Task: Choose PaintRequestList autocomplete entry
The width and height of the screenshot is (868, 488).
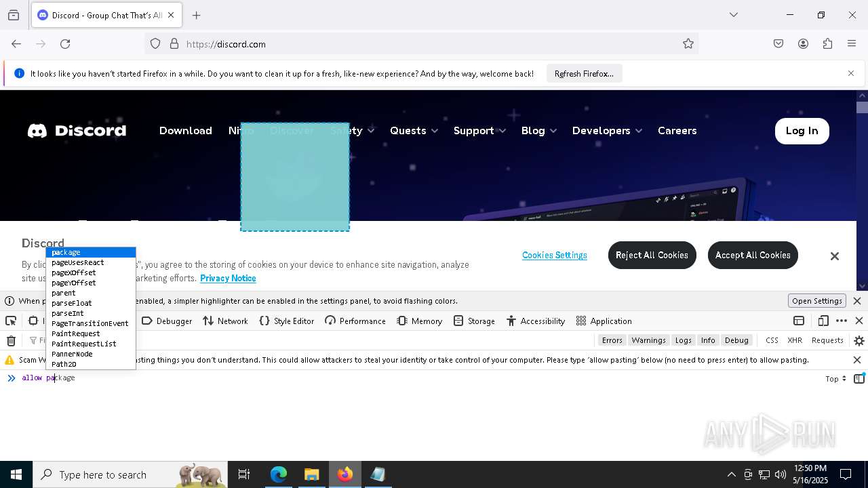Action: click(91, 344)
